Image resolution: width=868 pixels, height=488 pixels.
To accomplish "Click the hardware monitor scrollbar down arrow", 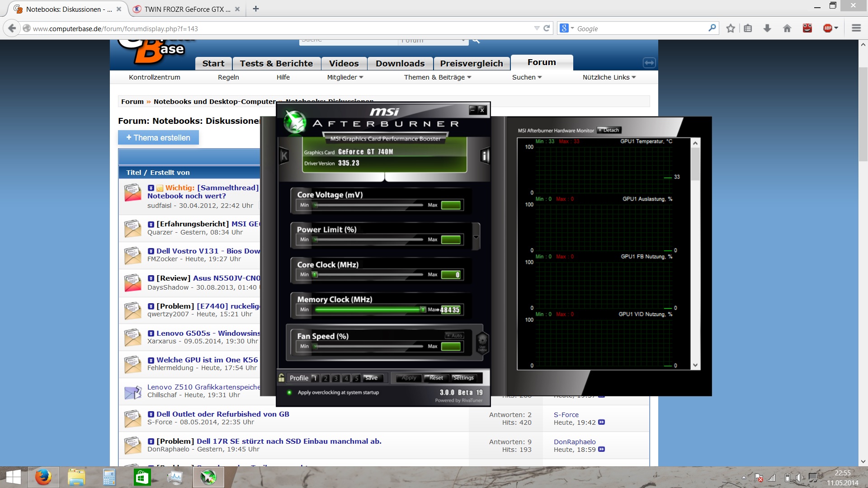I will point(695,365).
